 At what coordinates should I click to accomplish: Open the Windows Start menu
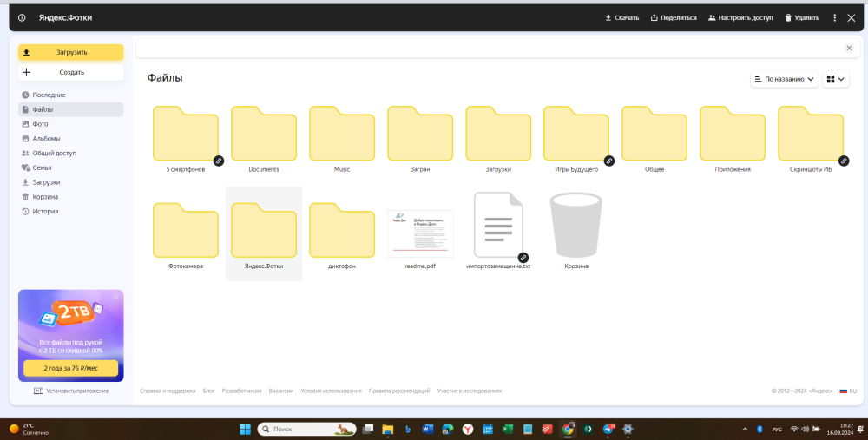tap(246, 429)
